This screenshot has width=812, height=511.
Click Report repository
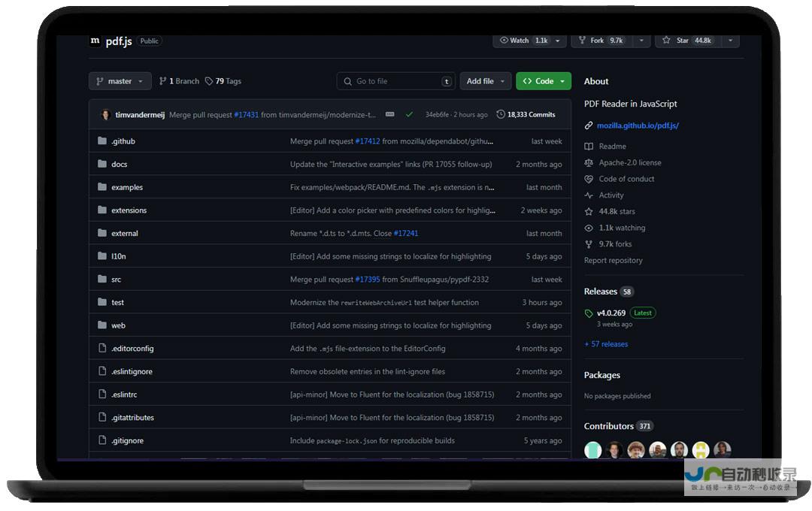click(x=614, y=261)
